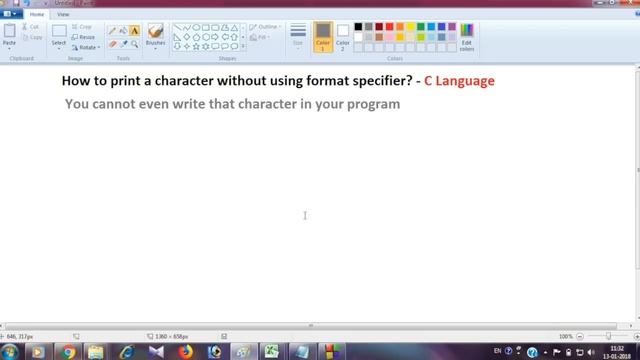The height and width of the screenshot is (360, 640).
Task: Open Internet Explorer from the taskbar
Action: [127, 352]
